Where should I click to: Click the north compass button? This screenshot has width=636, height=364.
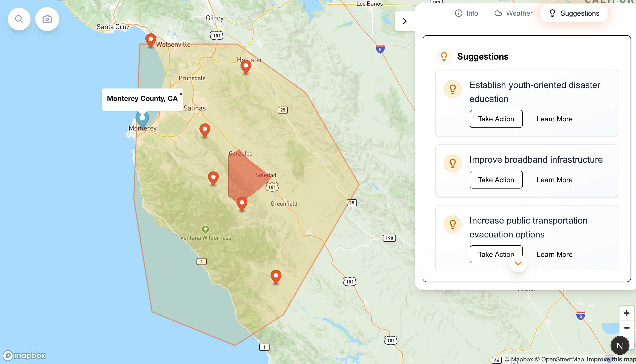click(x=619, y=346)
